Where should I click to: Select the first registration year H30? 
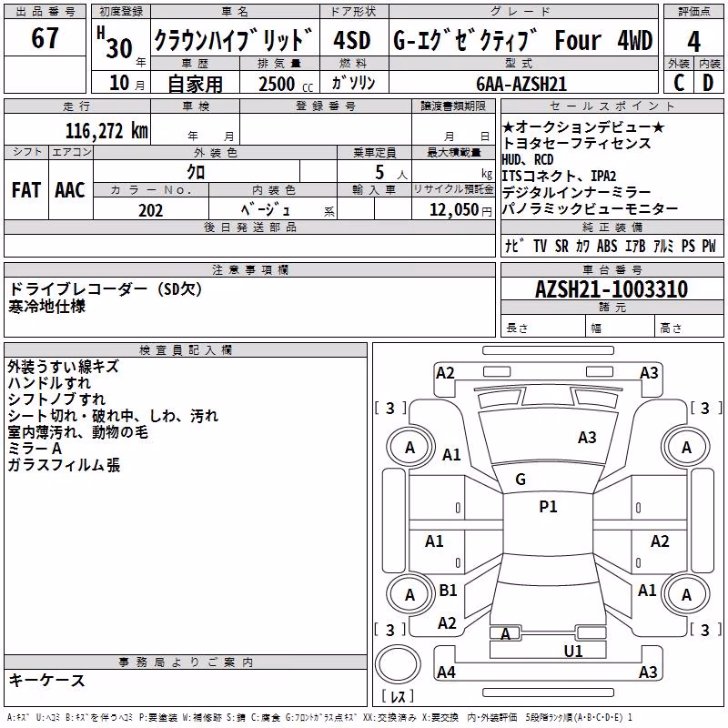click(x=116, y=43)
